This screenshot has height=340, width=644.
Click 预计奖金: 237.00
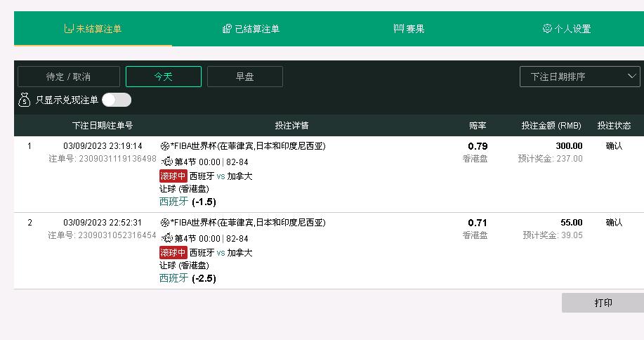click(551, 159)
